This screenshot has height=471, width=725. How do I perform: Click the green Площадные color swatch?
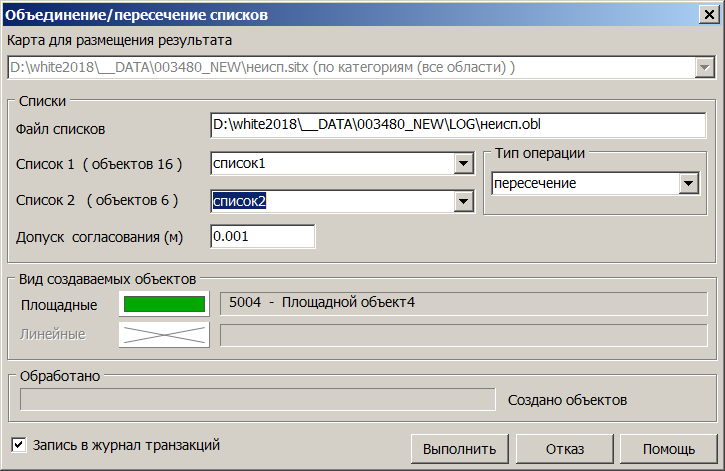[x=164, y=304]
